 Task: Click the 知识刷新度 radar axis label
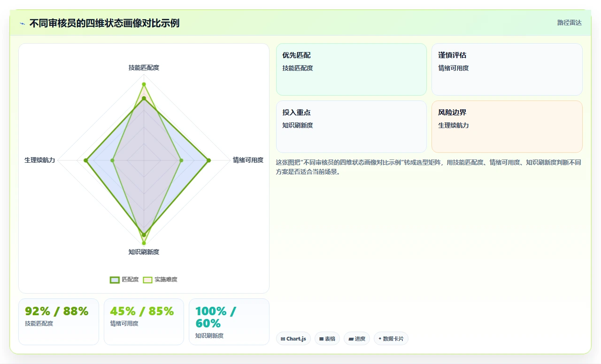(x=144, y=252)
